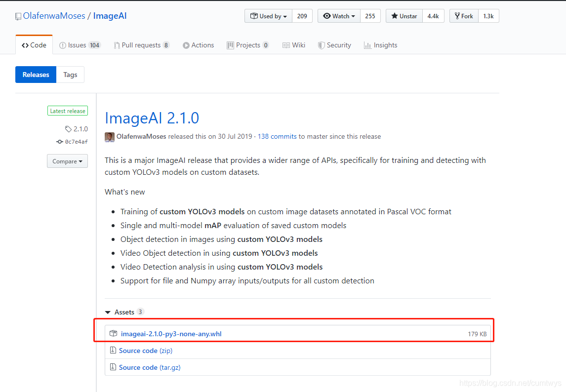The height and width of the screenshot is (392, 566).
Task: Click the zip file icon beside Source code (zip)
Action: click(113, 350)
